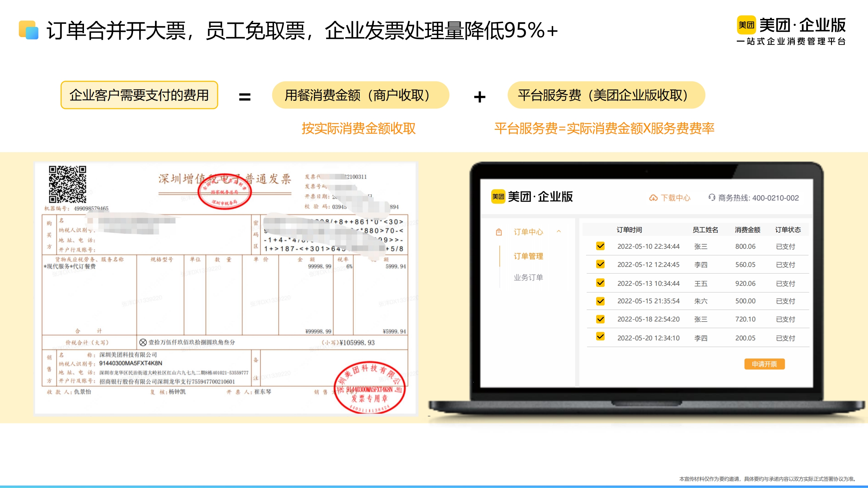
Task: Open the 订单中心 sidebar menu
Action: 528,232
